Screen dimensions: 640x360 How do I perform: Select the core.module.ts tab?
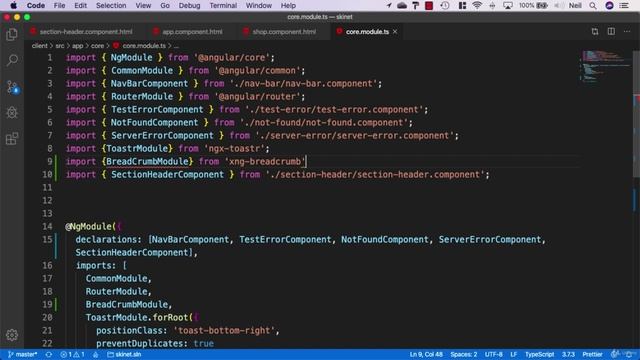(367, 31)
